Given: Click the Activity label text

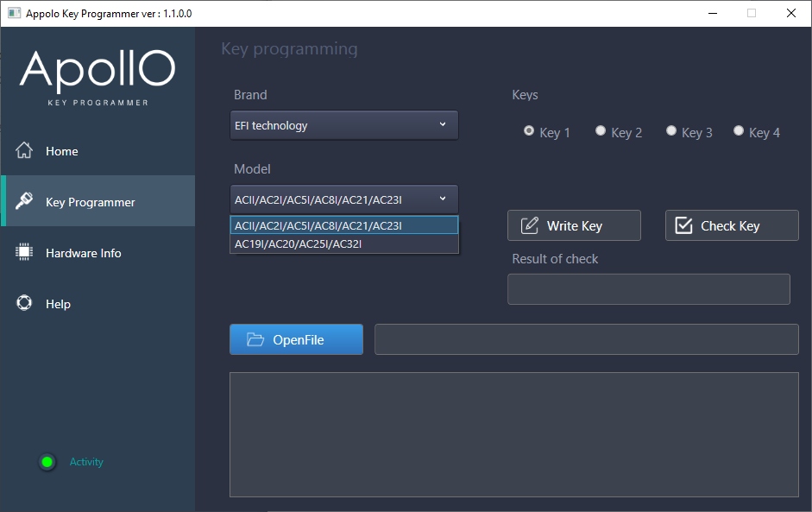Looking at the screenshot, I should pos(86,462).
